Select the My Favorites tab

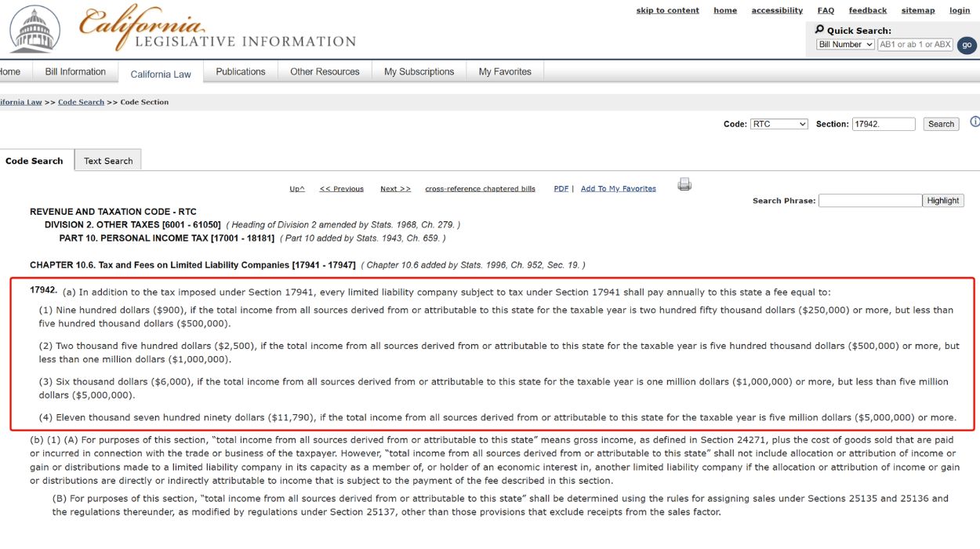505,71
